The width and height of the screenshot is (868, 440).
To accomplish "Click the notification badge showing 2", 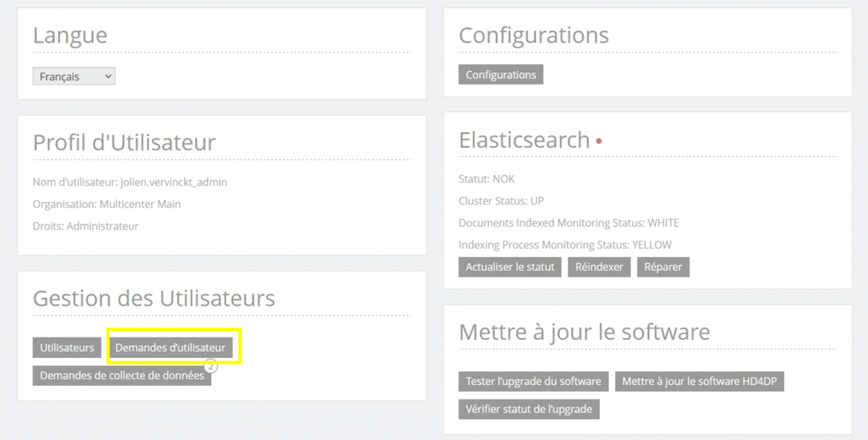I will (211, 367).
